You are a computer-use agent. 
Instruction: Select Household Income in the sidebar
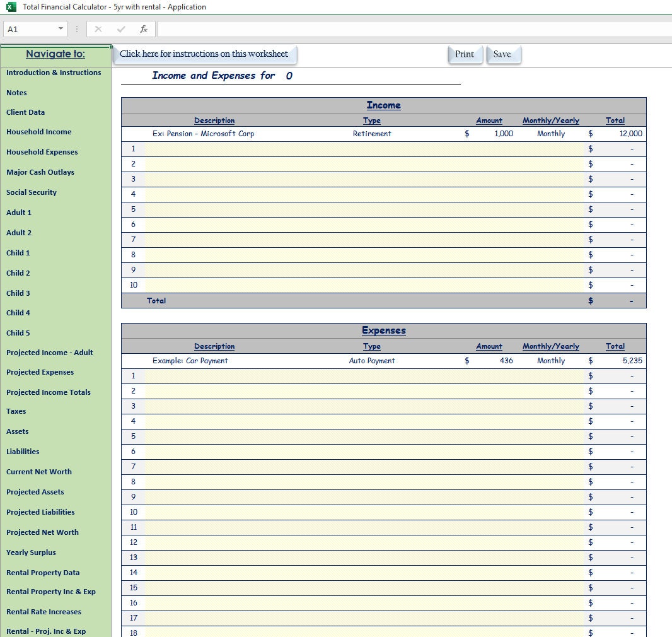coord(38,132)
